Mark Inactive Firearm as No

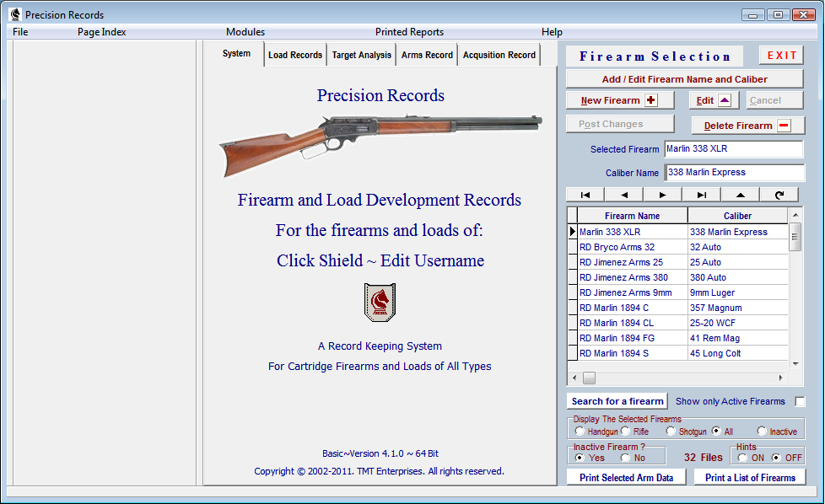(625, 458)
